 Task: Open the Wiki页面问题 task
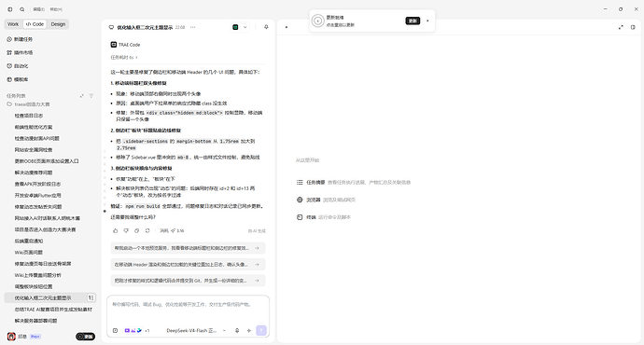click(28, 253)
